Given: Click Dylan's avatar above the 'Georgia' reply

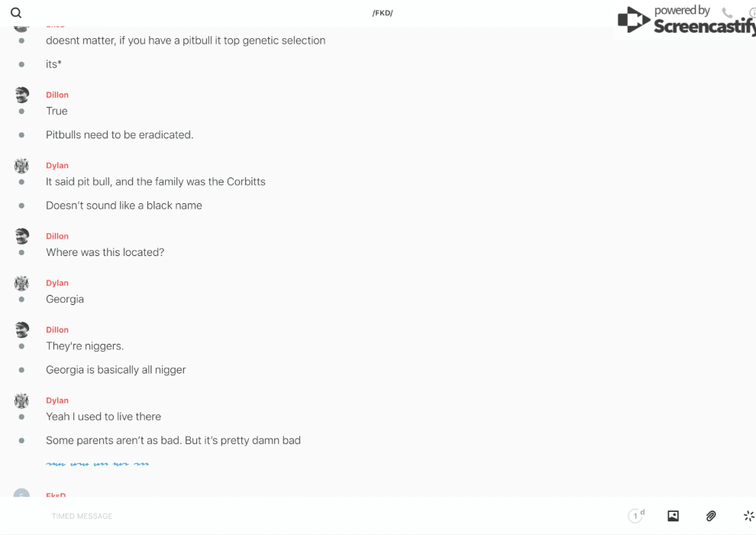Looking at the screenshot, I should tap(22, 283).
